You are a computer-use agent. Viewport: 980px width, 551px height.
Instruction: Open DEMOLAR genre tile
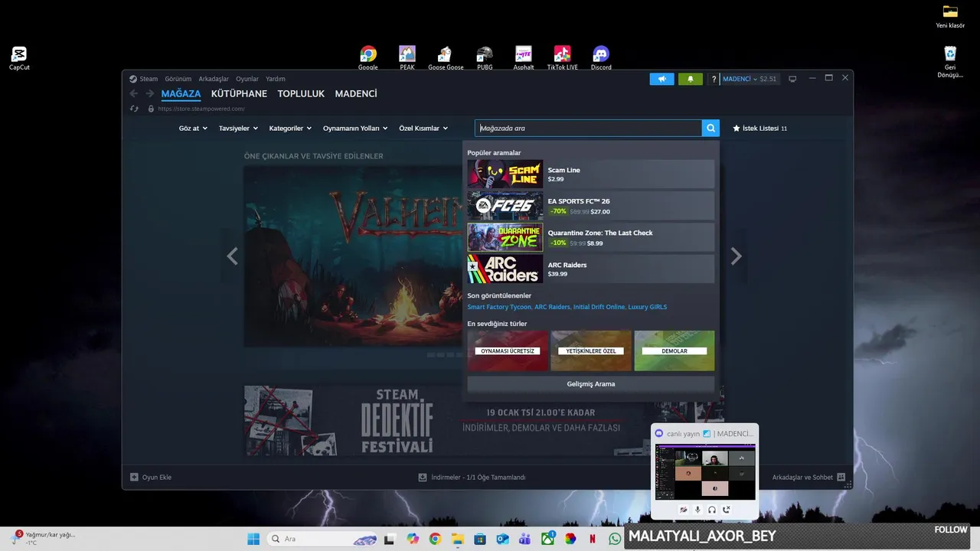point(675,350)
